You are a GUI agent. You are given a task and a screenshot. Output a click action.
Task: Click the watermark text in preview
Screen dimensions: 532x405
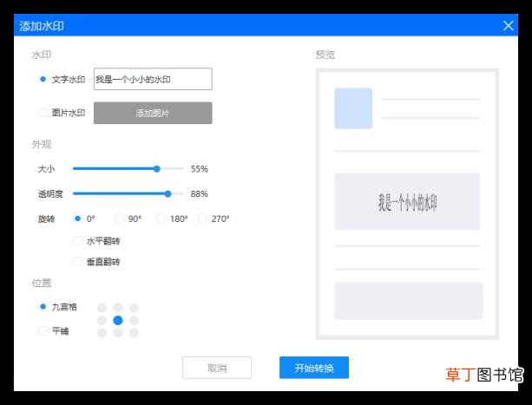pyautogui.click(x=408, y=202)
